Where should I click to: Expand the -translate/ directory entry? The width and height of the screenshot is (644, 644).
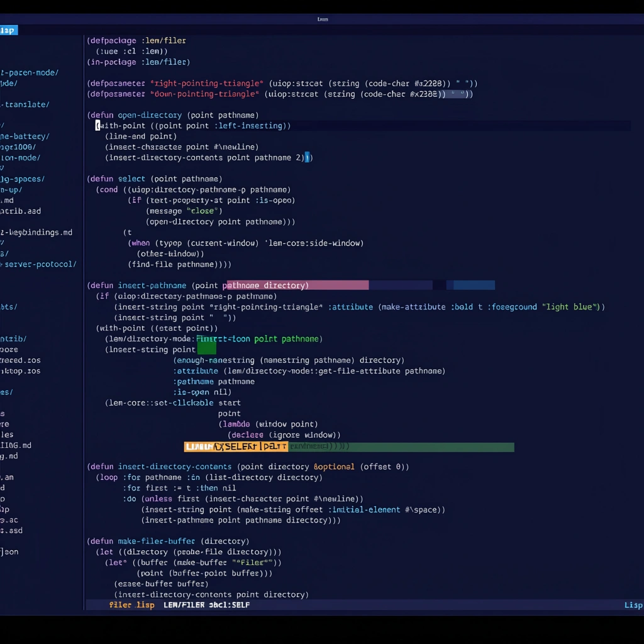pyautogui.click(x=25, y=104)
